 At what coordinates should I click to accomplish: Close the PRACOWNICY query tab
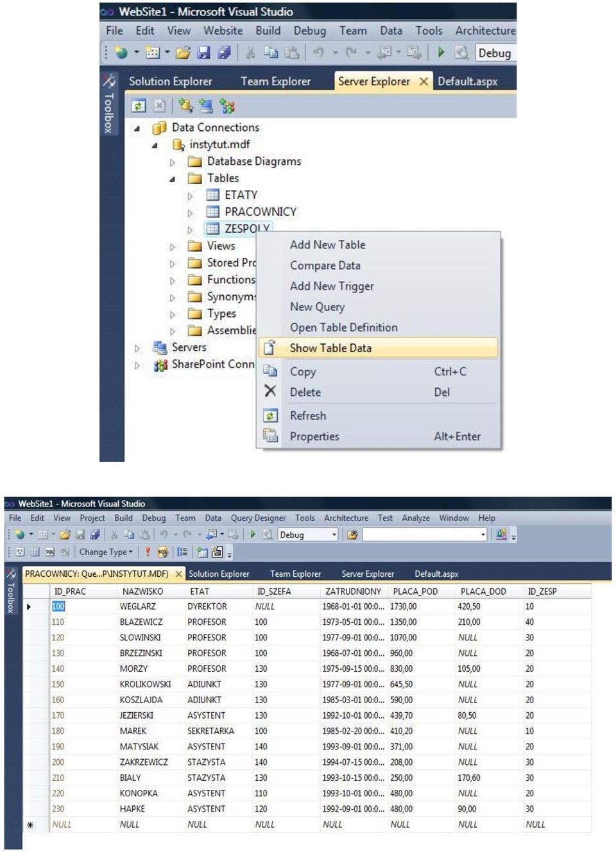[x=178, y=574]
